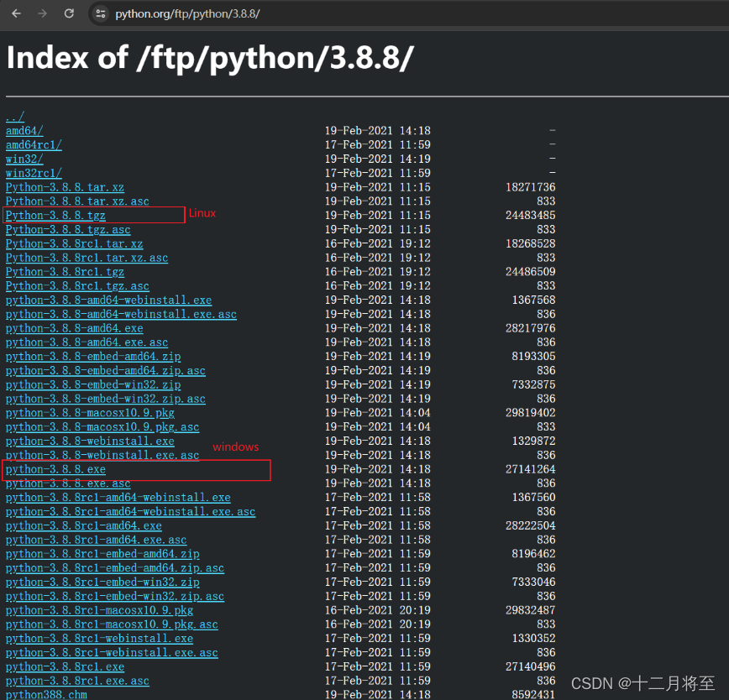Download Python-3.8.8rc1.tgz
This screenshot has height=700, width=729.
(x=65, y=272)
